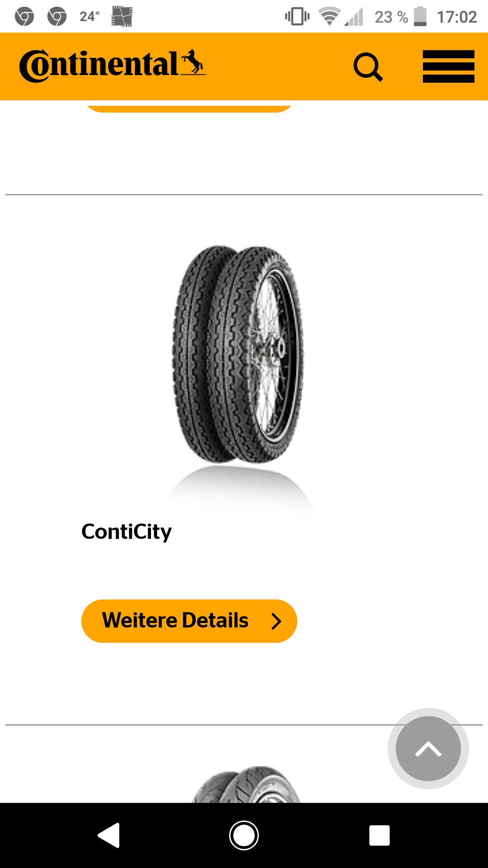The image size is (488, 868).
Task: Open the hamburger menu
Action: tap(448, 66)
